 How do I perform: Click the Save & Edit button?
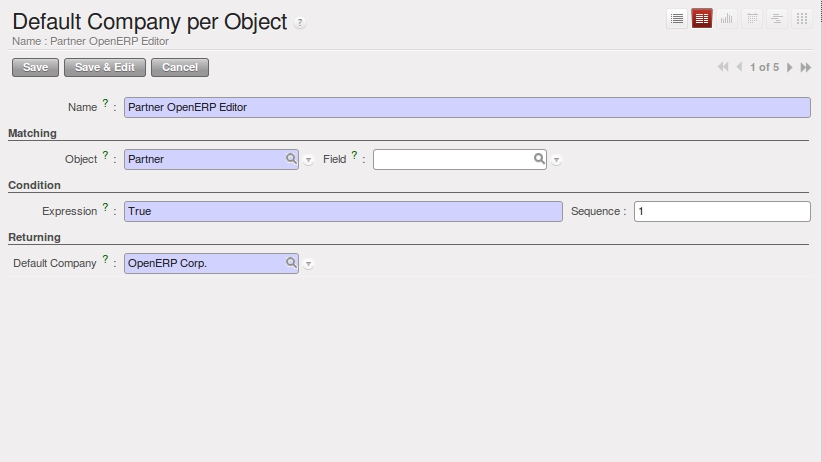pos(105,67)
